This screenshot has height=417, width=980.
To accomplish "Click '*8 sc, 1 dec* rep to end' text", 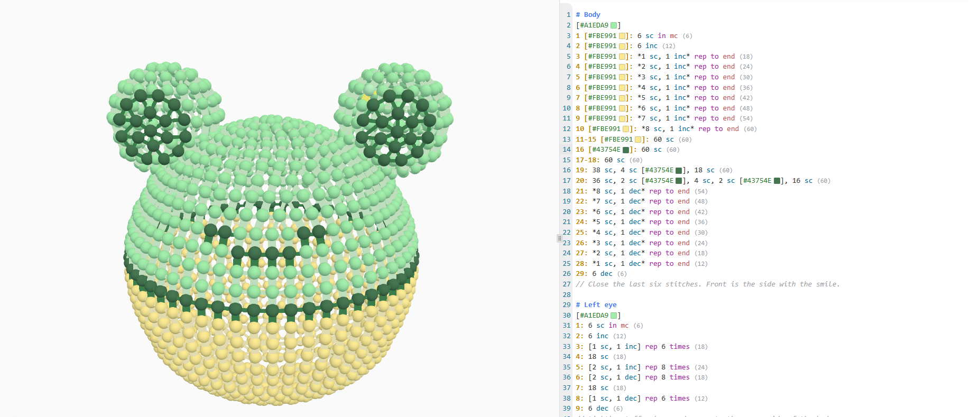I will point(641,191).
